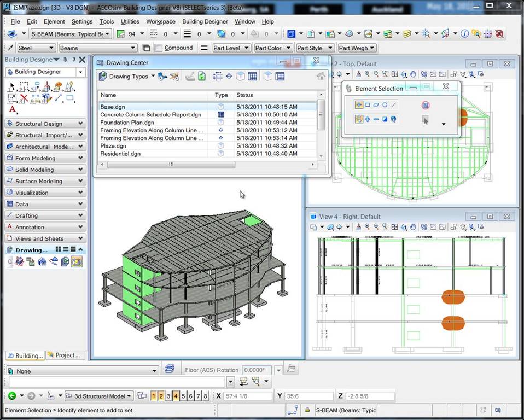The width and height of the screenshot is (524, 420).
Task: Choose Circle selection method in Element Selection
Action: (385, 105)
